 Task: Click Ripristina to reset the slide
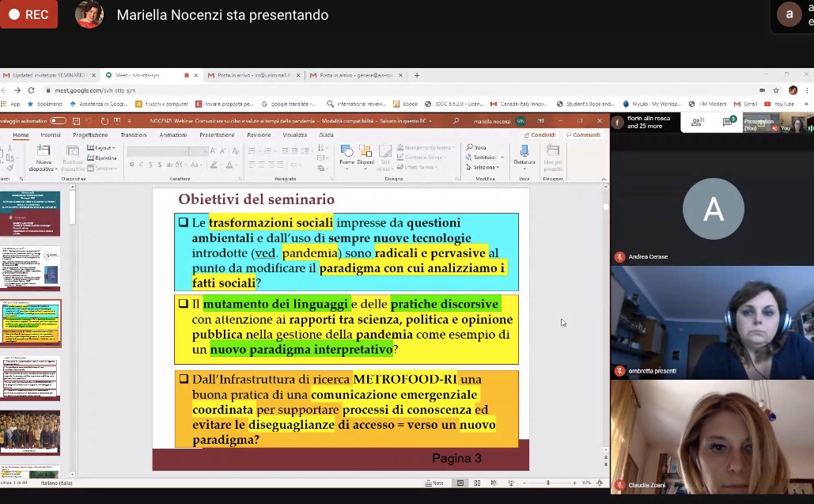tap(102, 157)
